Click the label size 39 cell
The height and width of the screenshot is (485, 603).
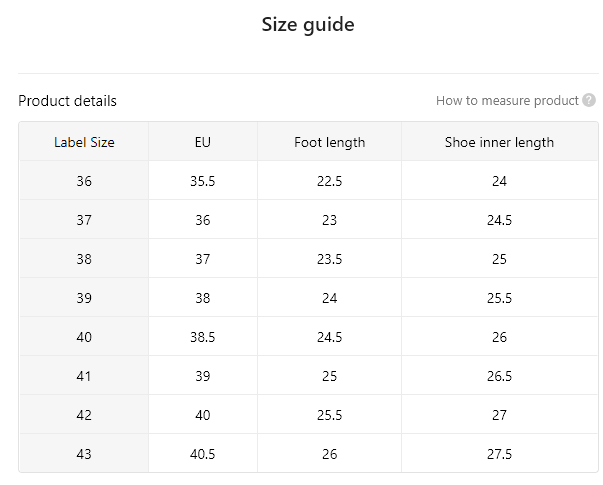pos(84,298)
